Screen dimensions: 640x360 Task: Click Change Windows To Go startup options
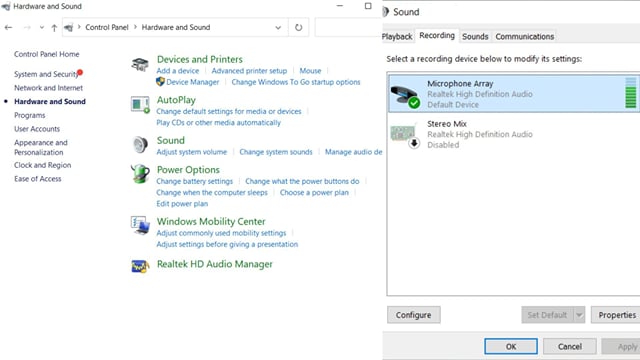point(296,82)
